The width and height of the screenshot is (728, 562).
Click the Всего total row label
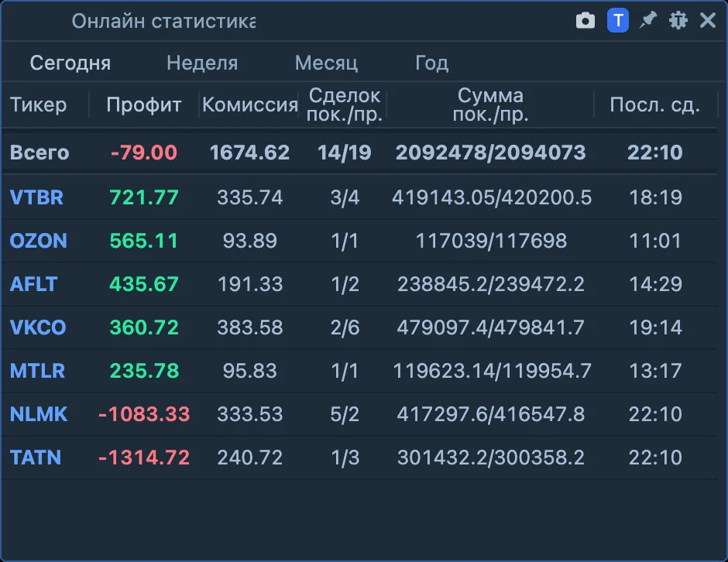pos(39,152)
